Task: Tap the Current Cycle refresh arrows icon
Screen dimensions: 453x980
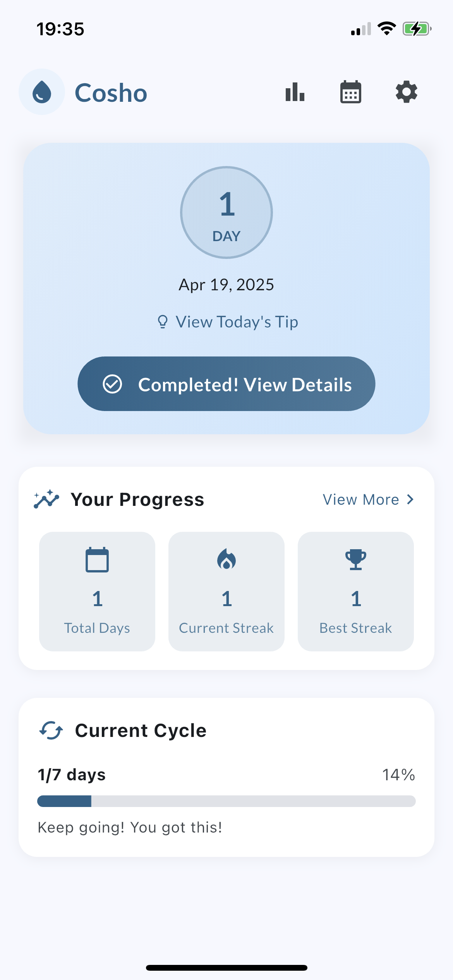Action: click(x=51, y=730)
